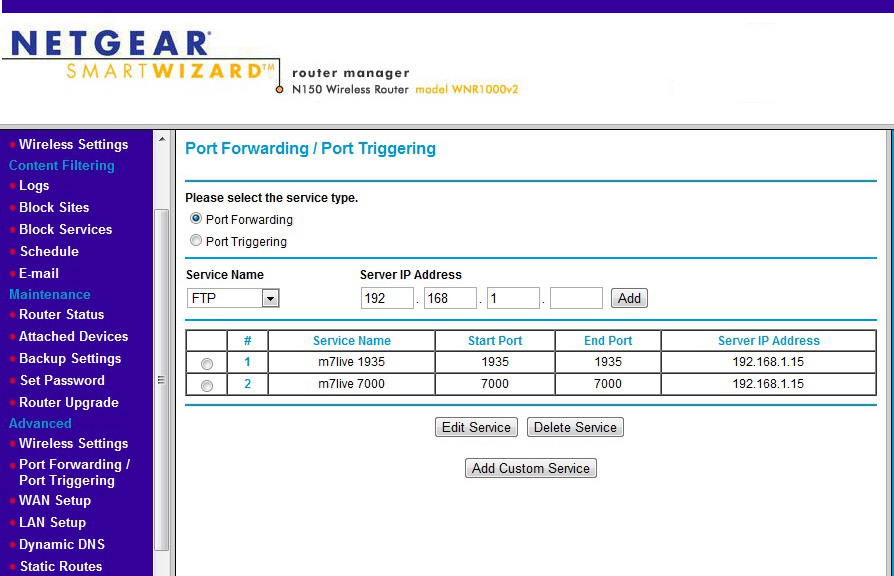Click the first IP octet field showing 192

pos(387,298)
